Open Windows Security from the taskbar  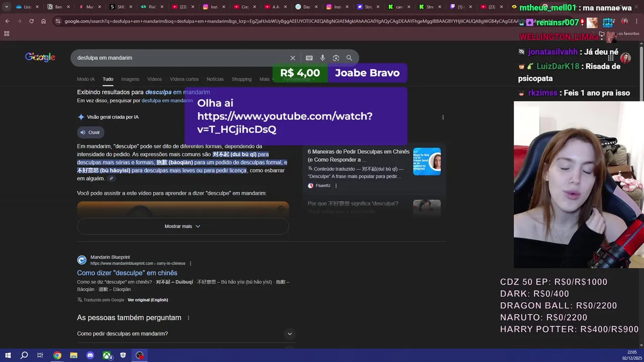point(123,355)
